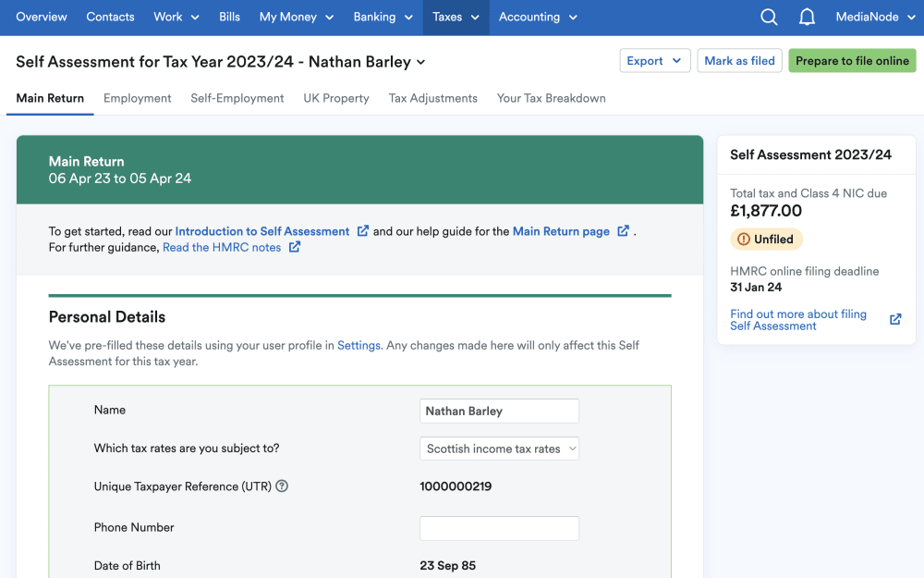Click the Phone Number input field
This screenshot has width=924, height=578.
coord(499,528)
